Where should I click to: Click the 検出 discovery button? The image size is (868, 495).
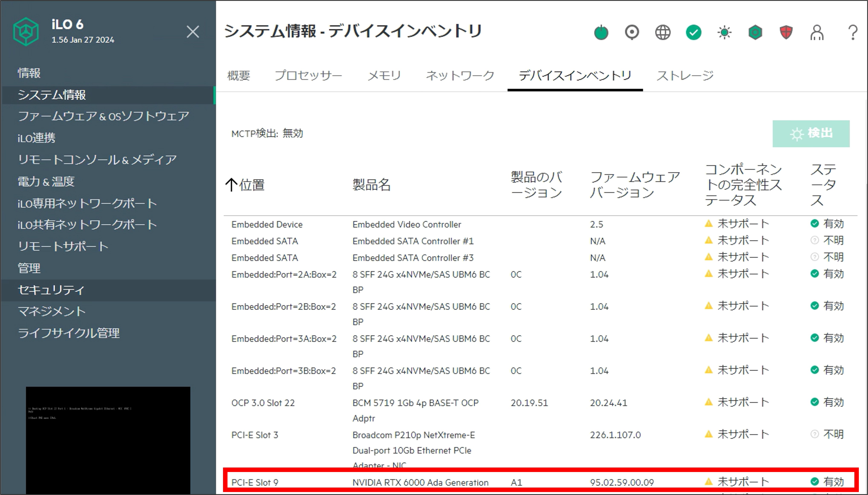click(x=811, y=134)
